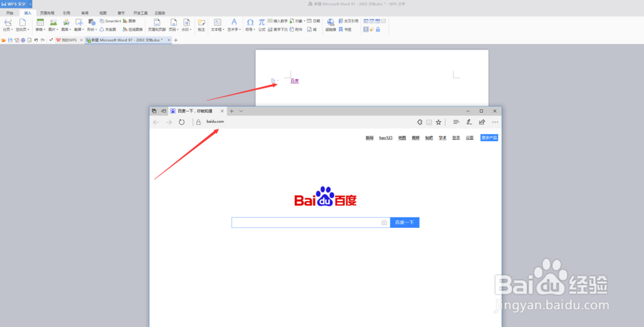The image size is (644, 327).
Task: Expand the 截屏 dropdown arrow
Action: pyautogui.click(x=83, y=30)
